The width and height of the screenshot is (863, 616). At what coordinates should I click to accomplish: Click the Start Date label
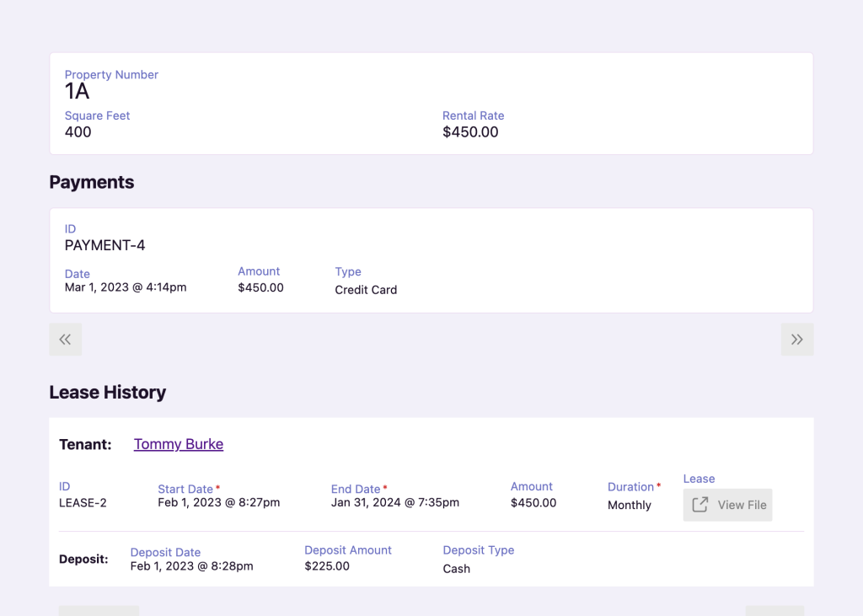pyautogui.click(x=185, y=489)
